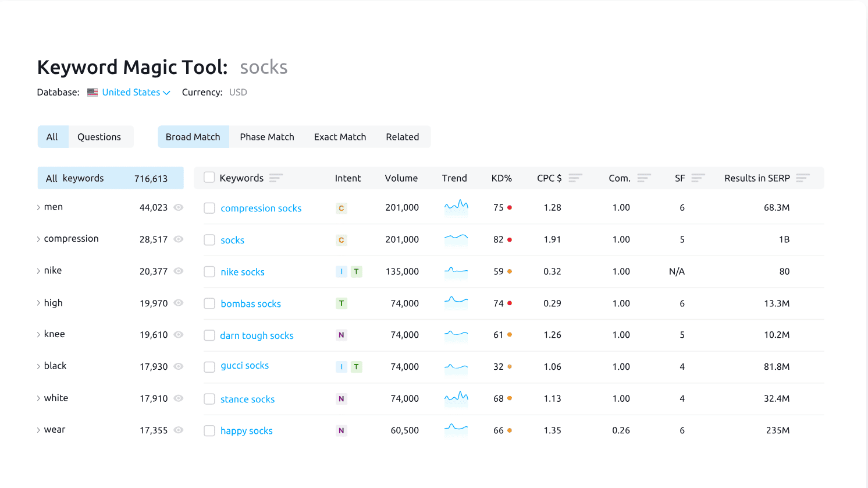This screenshot has height=488, width=868.
Task: Switch to the Exact Match tab
Action: pyautogui.click(x=340, y=136)
